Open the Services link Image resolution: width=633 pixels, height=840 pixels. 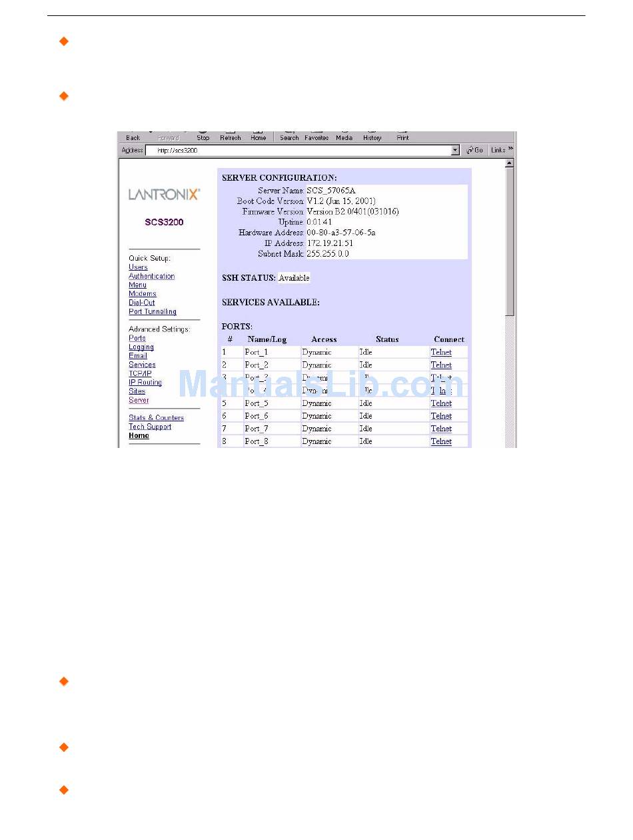(x=142, y=365)
